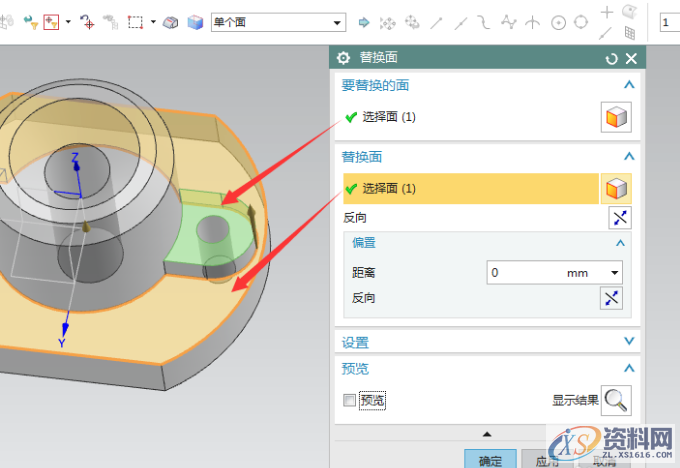Click the face select icon under 要替换的面
This screenshot has width=680, height=468.
click(615, 117)
